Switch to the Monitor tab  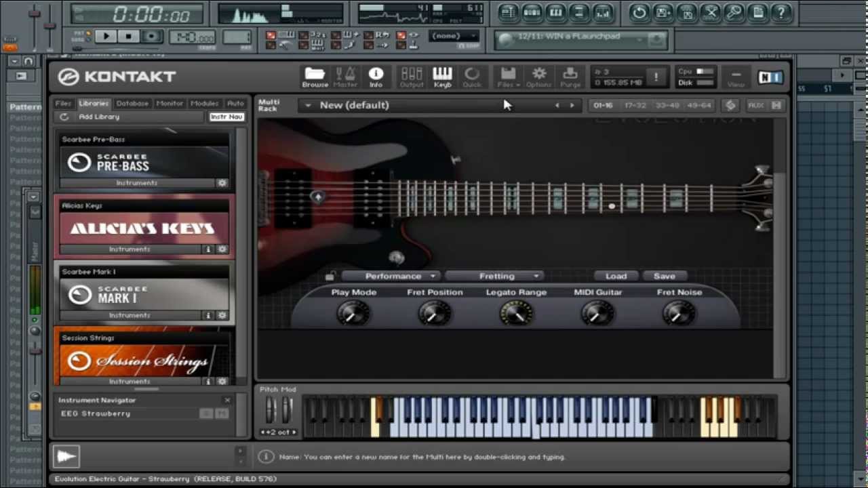click(170, 103)
